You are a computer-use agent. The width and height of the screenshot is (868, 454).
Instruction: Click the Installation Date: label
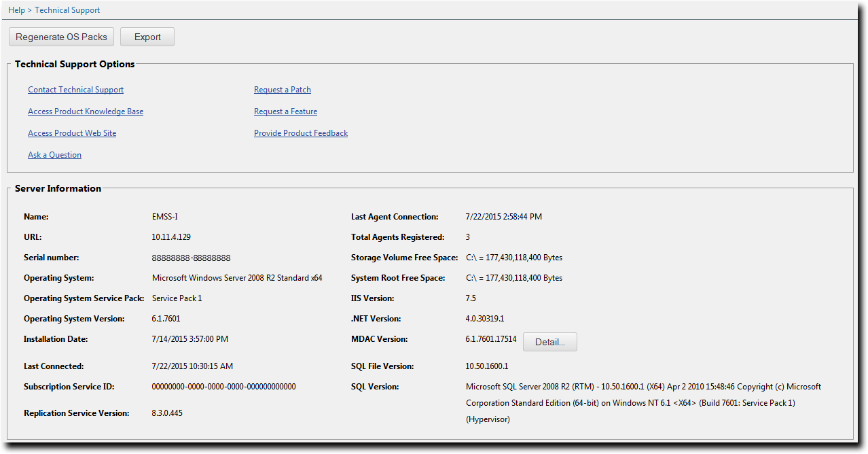pyautogui.click(x=56, y=339)
